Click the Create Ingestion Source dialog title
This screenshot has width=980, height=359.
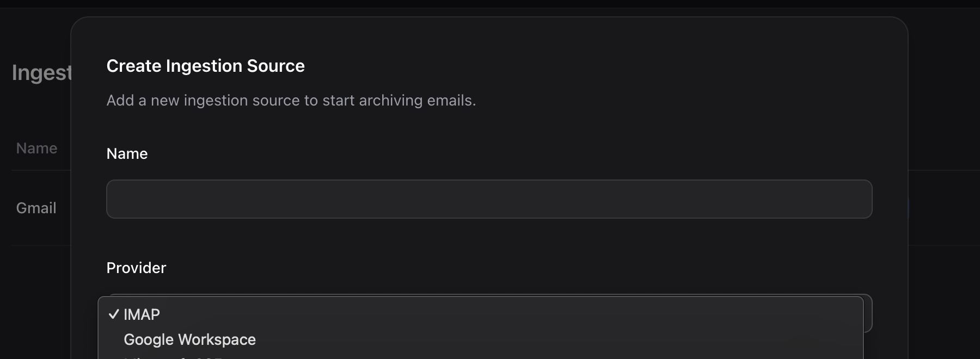pyautogui.click(x=205, y=66)
